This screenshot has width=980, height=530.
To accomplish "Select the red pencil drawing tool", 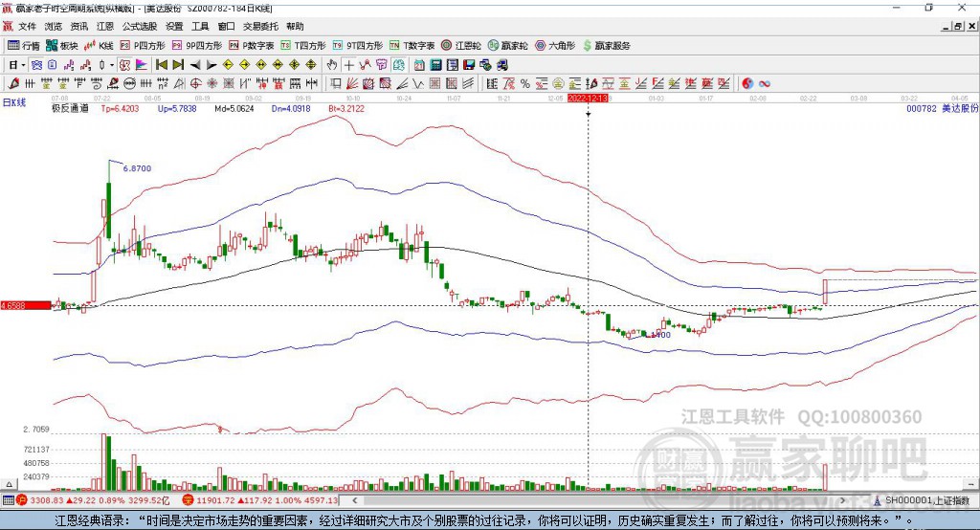I will point(13,84).
